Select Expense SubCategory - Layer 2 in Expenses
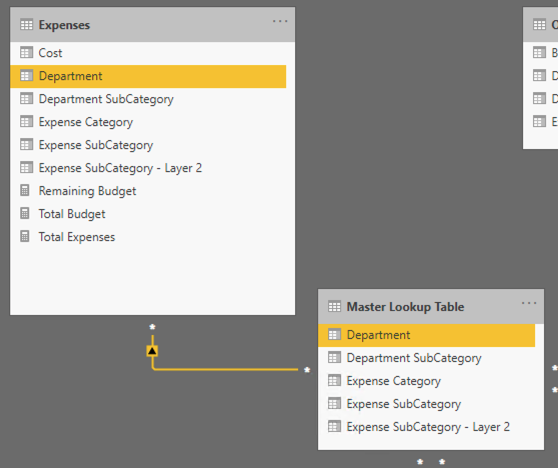Image resolution: width=558 pixels, height=468 pixels. coord(148,168)
